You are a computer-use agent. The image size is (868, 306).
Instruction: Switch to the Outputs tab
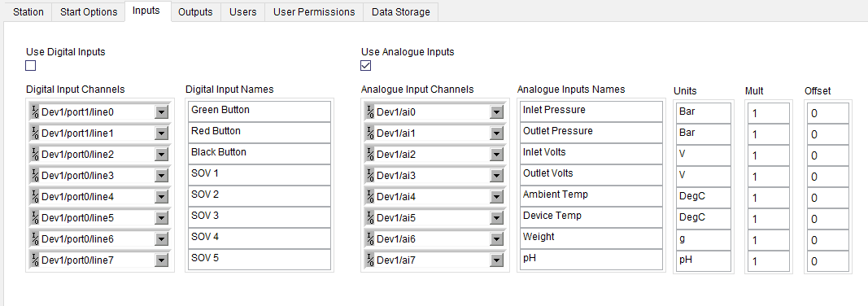(195, 12)
